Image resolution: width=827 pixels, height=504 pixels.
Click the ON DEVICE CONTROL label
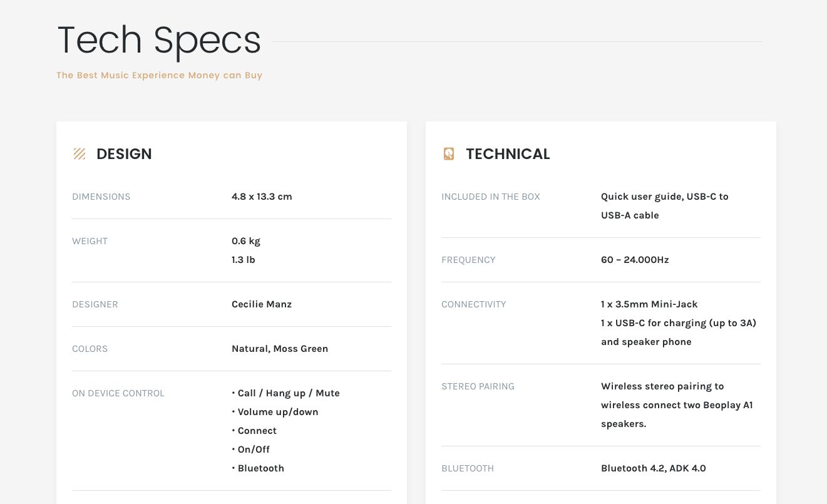pos(118,393)
